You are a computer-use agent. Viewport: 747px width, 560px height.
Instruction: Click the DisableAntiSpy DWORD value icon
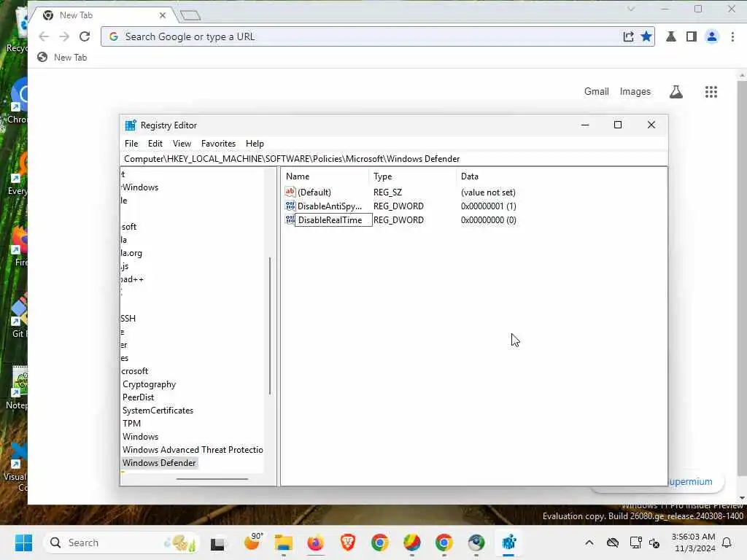[x=290, y=206]
